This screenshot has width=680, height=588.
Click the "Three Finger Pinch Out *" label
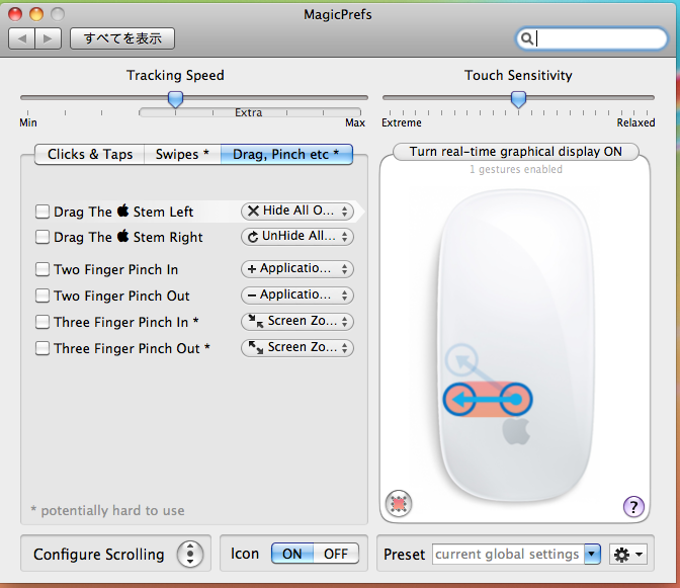tap(132, 348)
